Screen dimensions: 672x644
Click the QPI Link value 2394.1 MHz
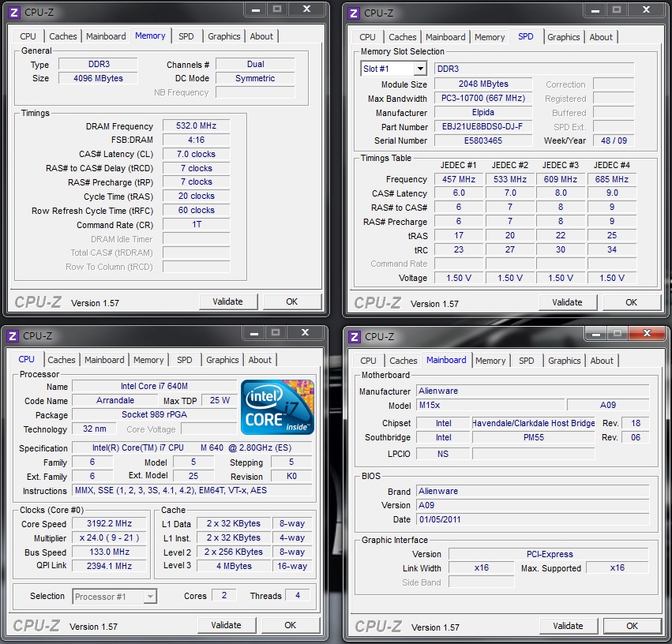[x=109, y=566]
